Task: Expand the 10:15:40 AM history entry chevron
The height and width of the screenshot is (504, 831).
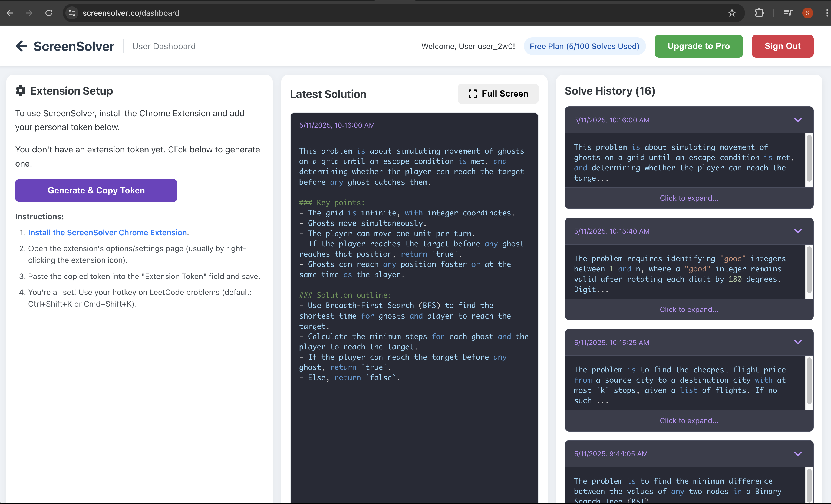Action: tap(798, 231)
